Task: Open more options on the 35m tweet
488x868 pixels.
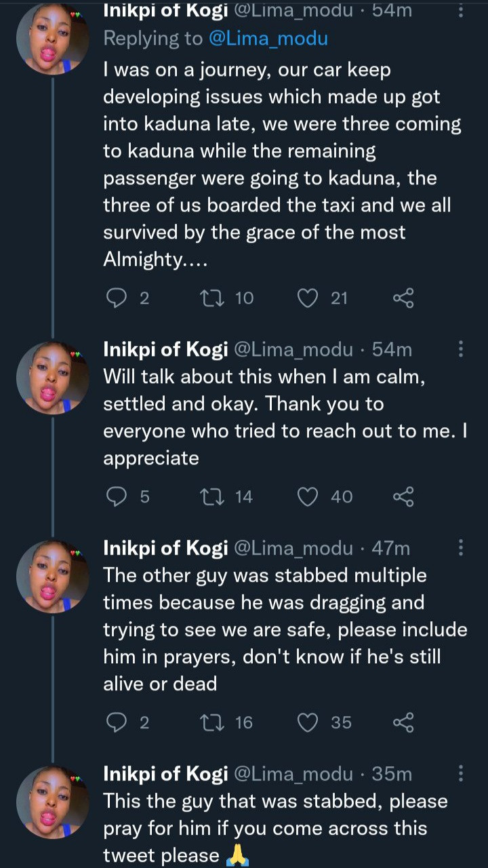Action: coord(461,774)
